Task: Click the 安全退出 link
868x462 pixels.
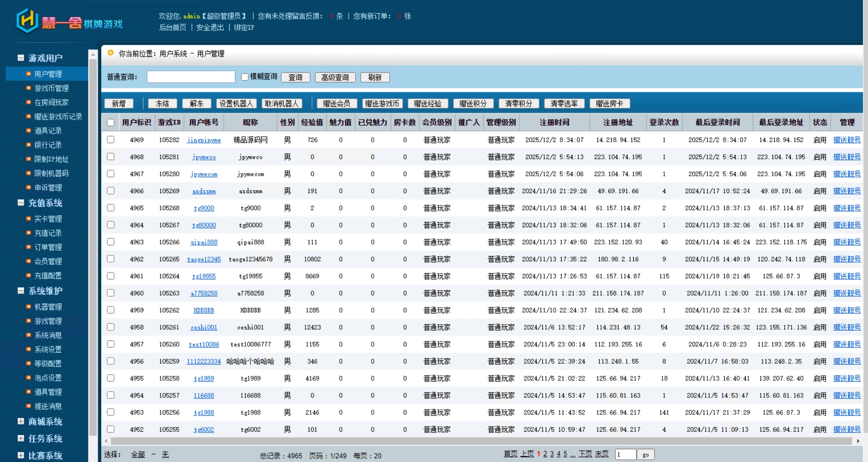Action: pyautogui.click(x=210, y=28)
